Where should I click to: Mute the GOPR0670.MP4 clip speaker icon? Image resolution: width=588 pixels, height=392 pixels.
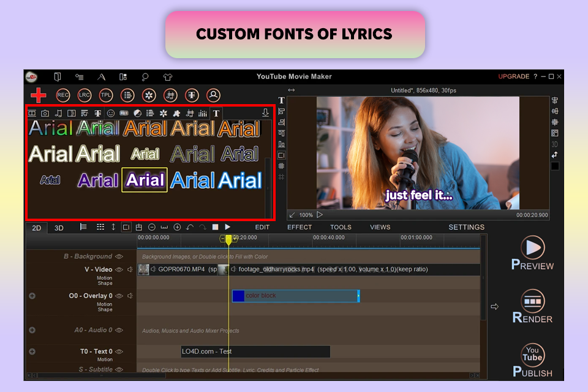pyautogui.click(x=153, y=269)
